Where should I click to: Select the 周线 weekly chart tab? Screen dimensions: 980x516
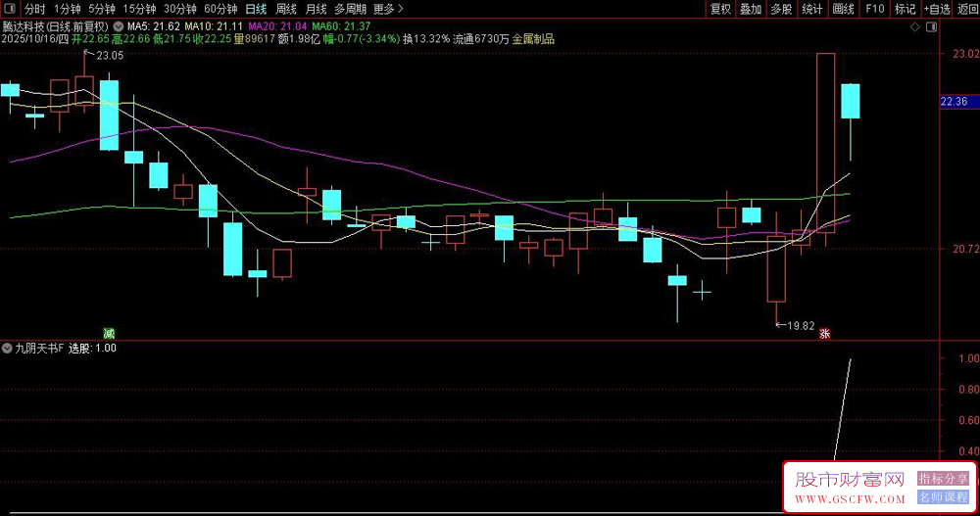286,9
